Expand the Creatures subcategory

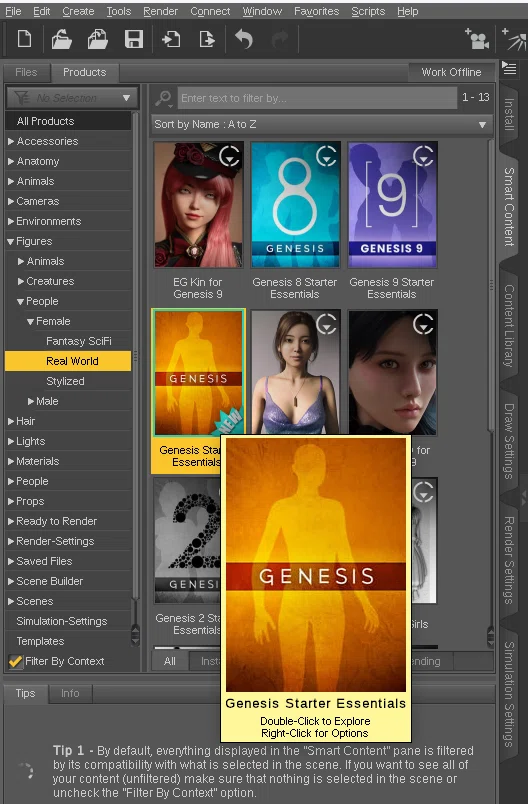pos(21,281)
